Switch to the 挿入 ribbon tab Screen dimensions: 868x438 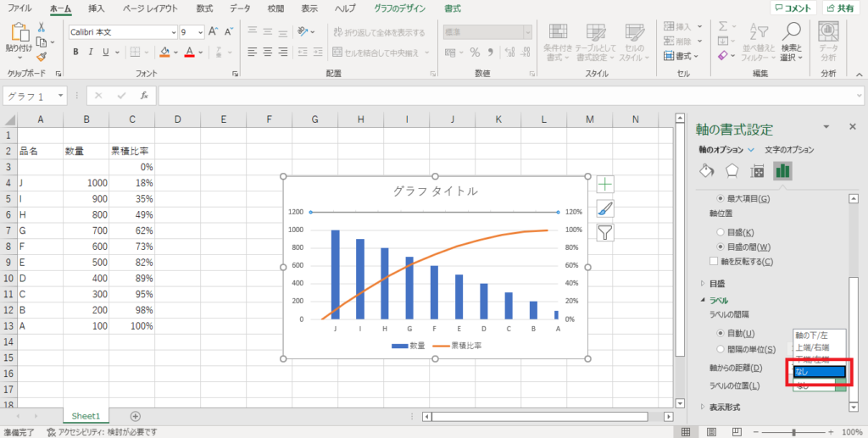[x=97, y=8]
